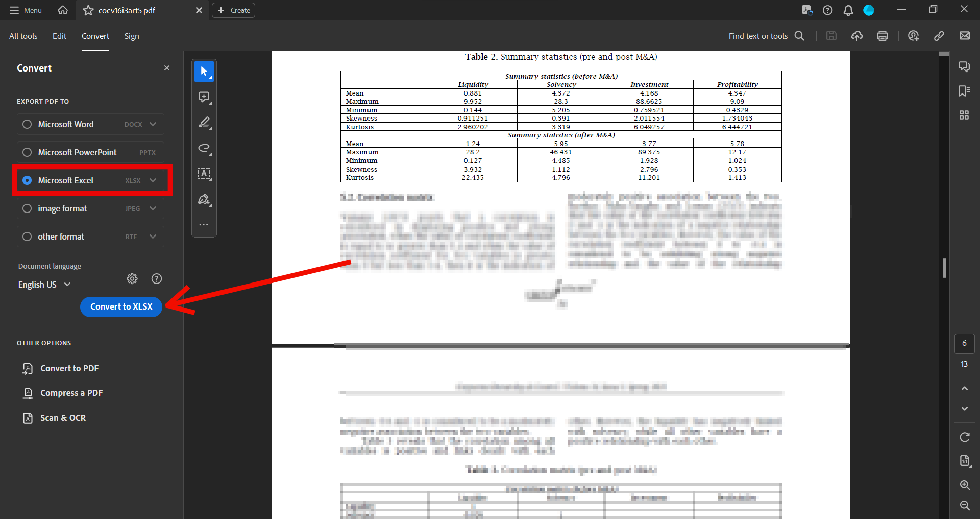
Task: Switch to the Edit tab
Action: tap(59, 36)
